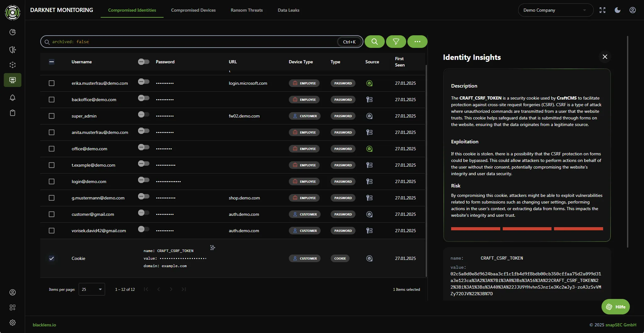Image resolution: width=644 pixels, height=333 pixels.
Task: Sort by the First Seen column header
Action: 400,62
